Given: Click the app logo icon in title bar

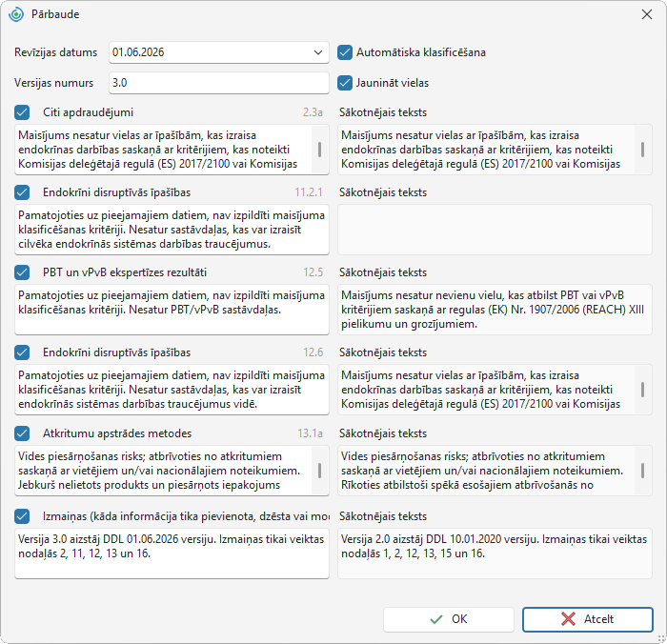Looking at the screenshot, I should point(16,14).
